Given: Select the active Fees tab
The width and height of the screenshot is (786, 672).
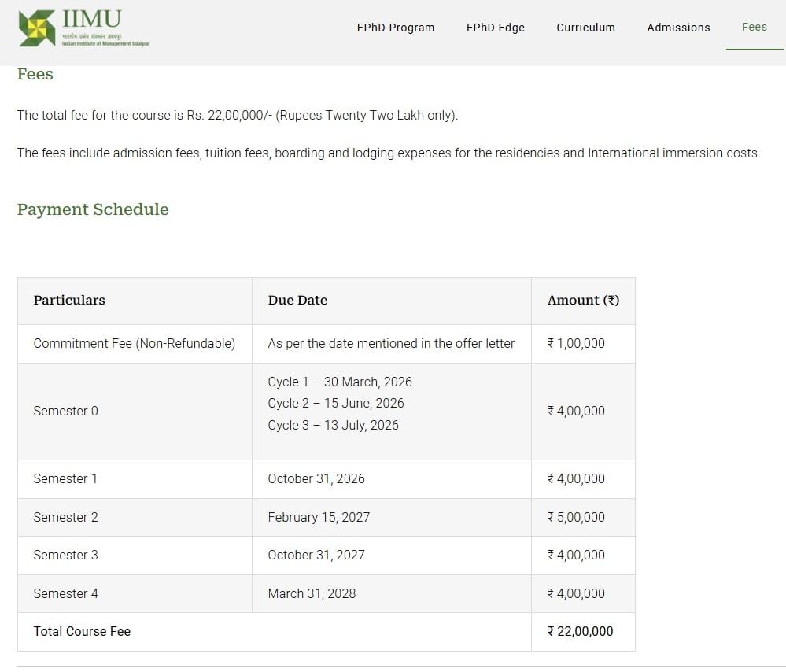Looking at the screenshot, I should 754,26.
